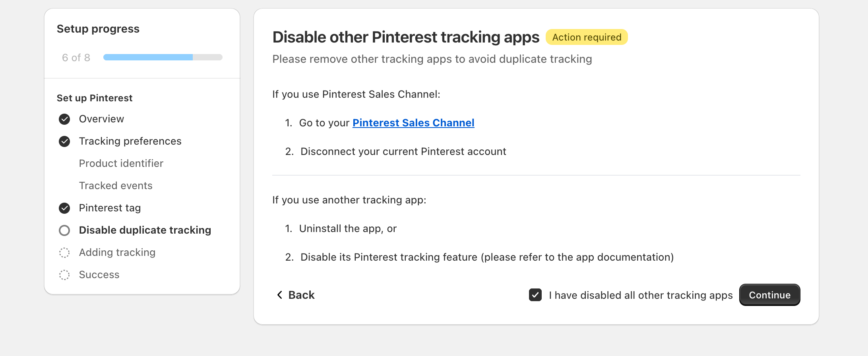This screenshot has width=868, height=356.
Task: Click the Back chevron arrow icon
Action: point(280,295)
